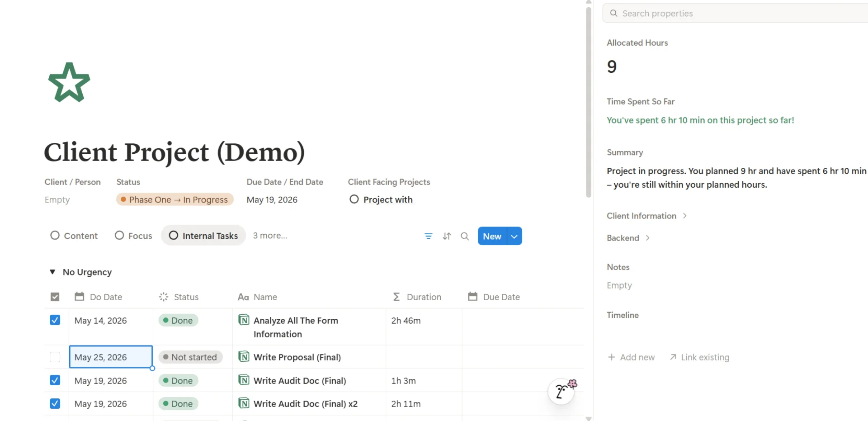Click the Status column spinner icon
868x421 pixels.
[x=164, y=297]
